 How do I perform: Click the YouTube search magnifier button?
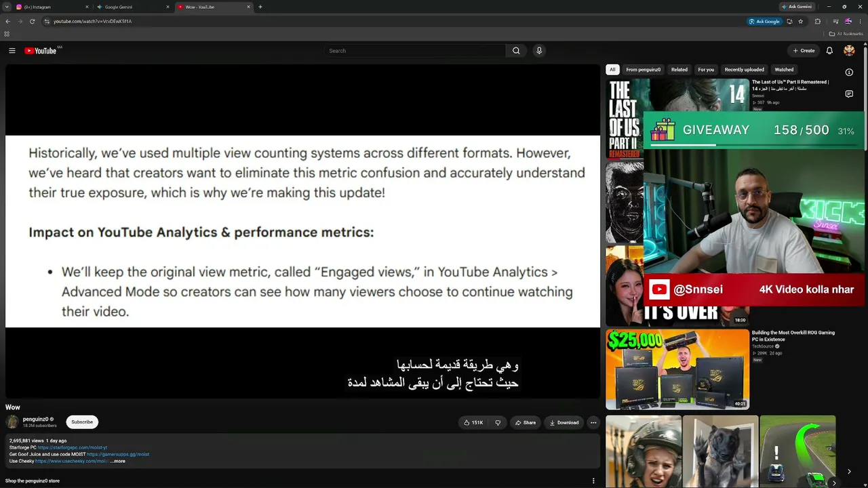coord(516,51)
